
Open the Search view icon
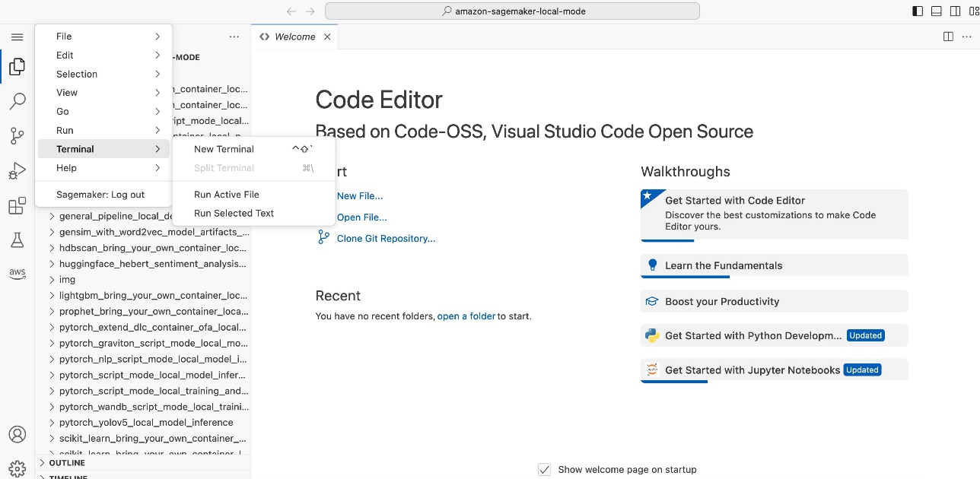click(x=17, y=101)
